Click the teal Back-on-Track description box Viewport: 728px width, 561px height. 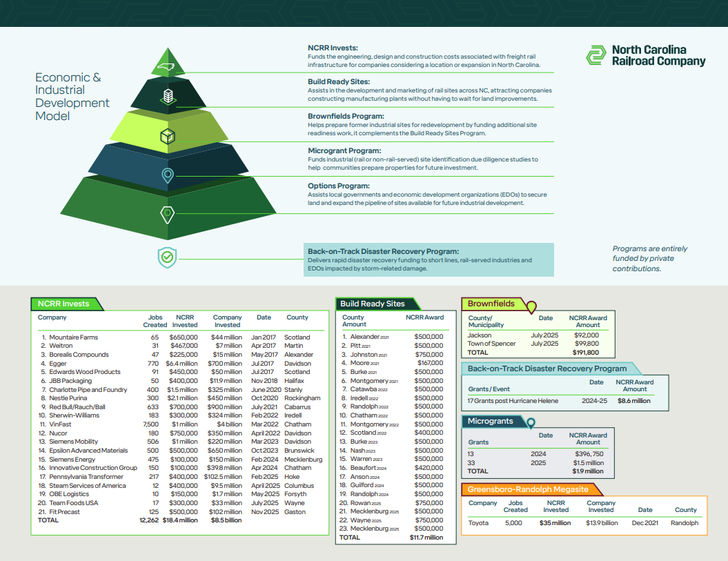[429, 260]
